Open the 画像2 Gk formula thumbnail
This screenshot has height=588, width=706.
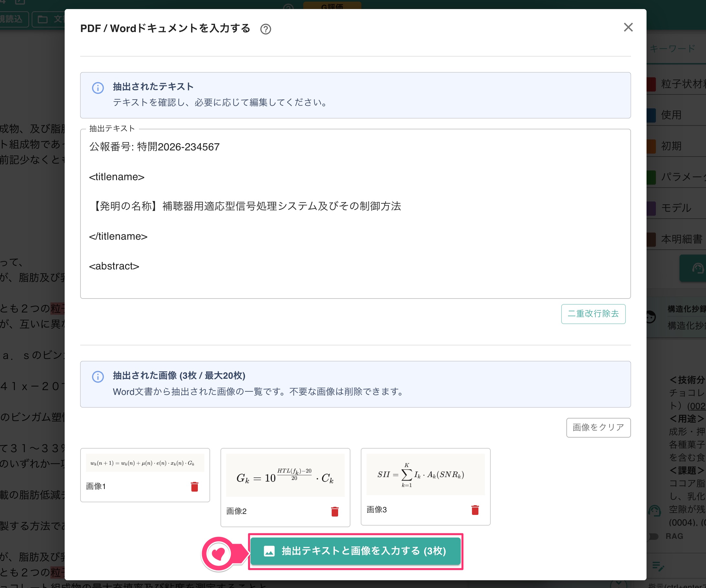(x=285, y=475)
